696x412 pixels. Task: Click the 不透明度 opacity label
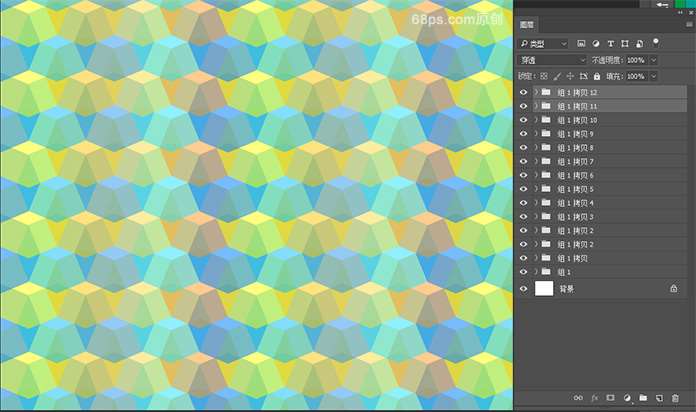(607, 60)
